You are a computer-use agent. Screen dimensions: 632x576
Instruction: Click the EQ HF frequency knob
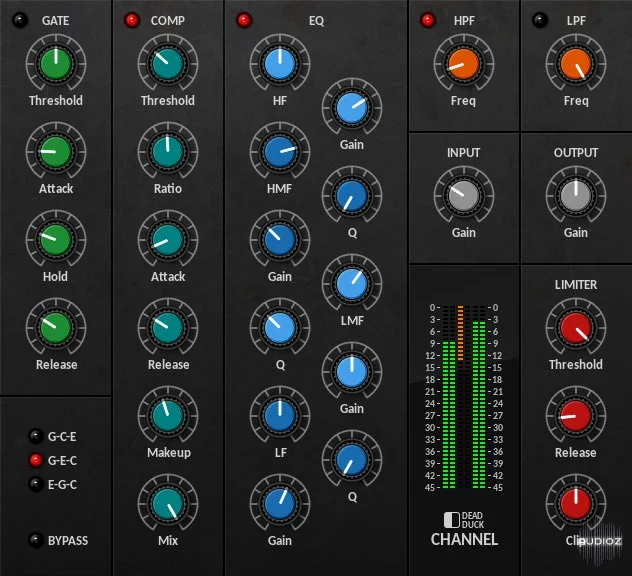point(280,64)
